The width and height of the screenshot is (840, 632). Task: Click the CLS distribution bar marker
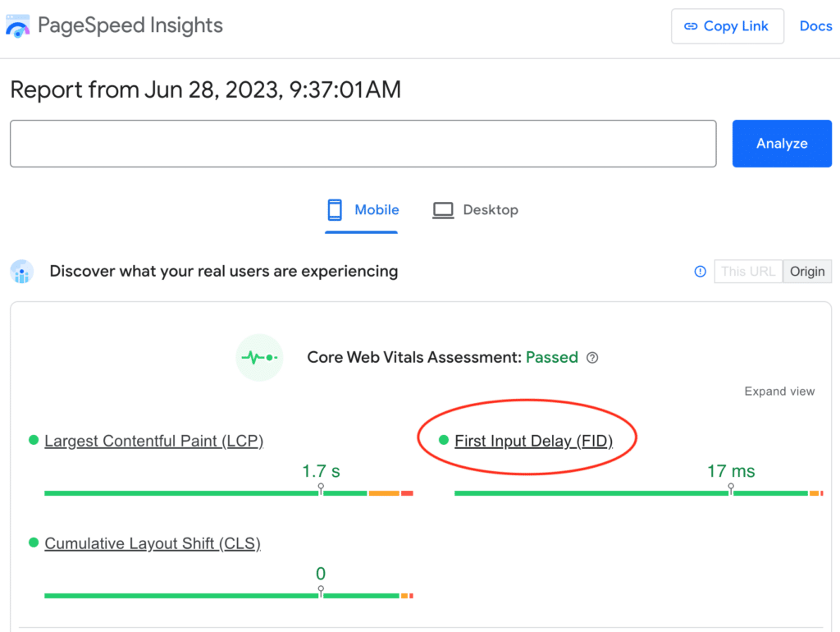(321, 591)
